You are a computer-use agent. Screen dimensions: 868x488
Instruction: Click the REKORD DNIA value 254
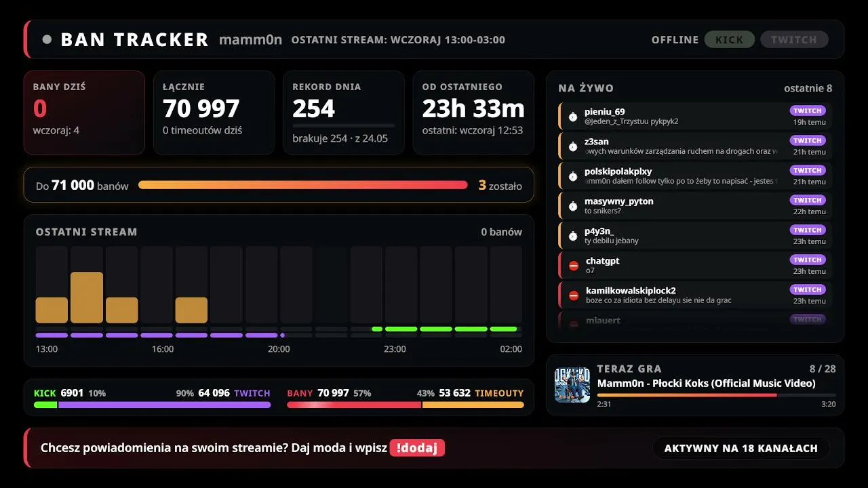(314, 108)
